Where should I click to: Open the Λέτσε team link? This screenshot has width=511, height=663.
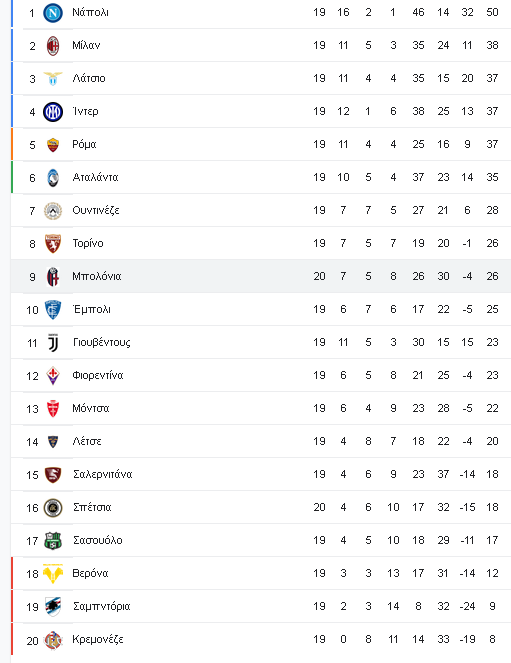pyautogui.click(x=87, y=441)
